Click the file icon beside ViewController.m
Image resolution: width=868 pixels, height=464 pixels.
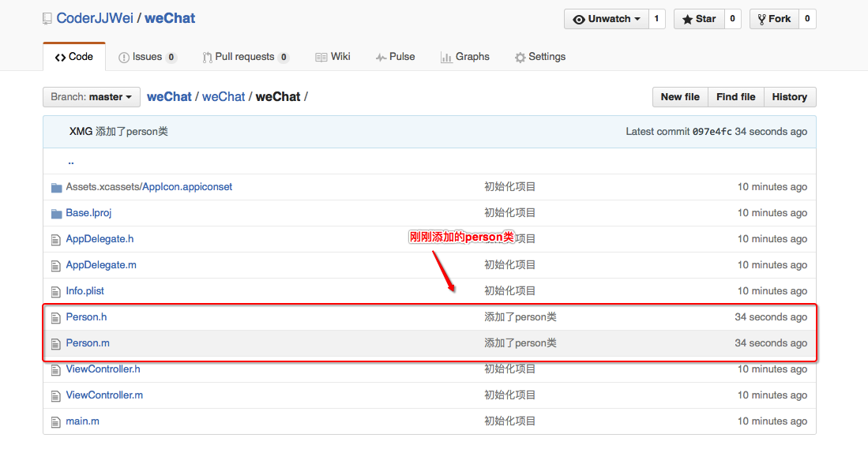click(55, 395)
